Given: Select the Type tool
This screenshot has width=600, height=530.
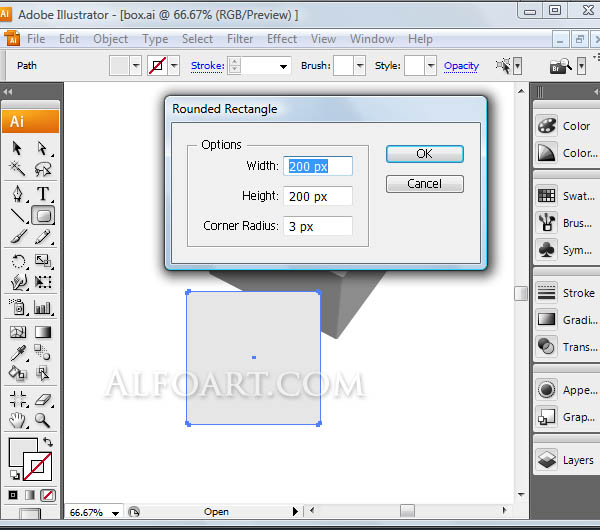Looking at the screenshot, I should tap(43, 194).
